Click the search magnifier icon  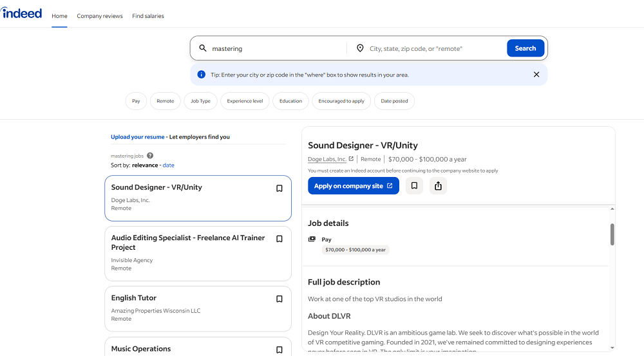tap(202, 48)
